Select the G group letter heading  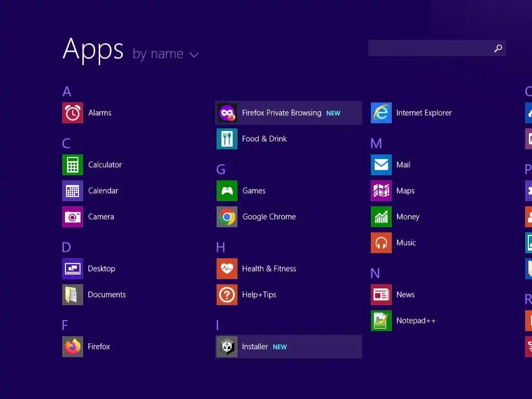point(221,169)
